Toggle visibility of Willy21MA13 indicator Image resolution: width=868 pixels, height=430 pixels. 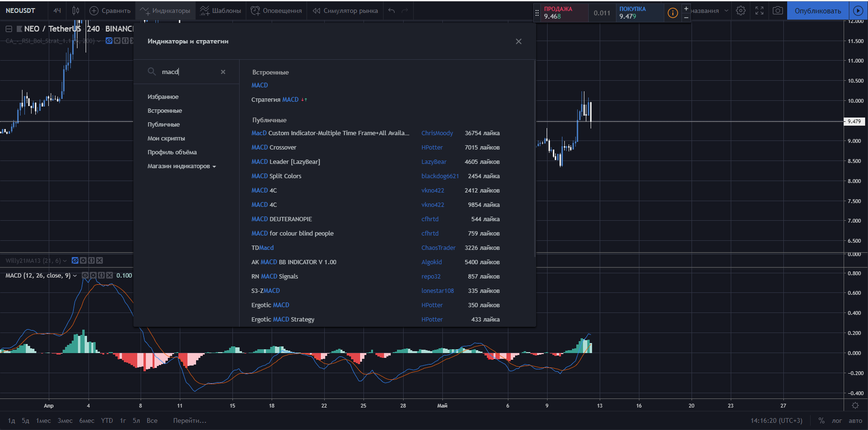(75, 260)
